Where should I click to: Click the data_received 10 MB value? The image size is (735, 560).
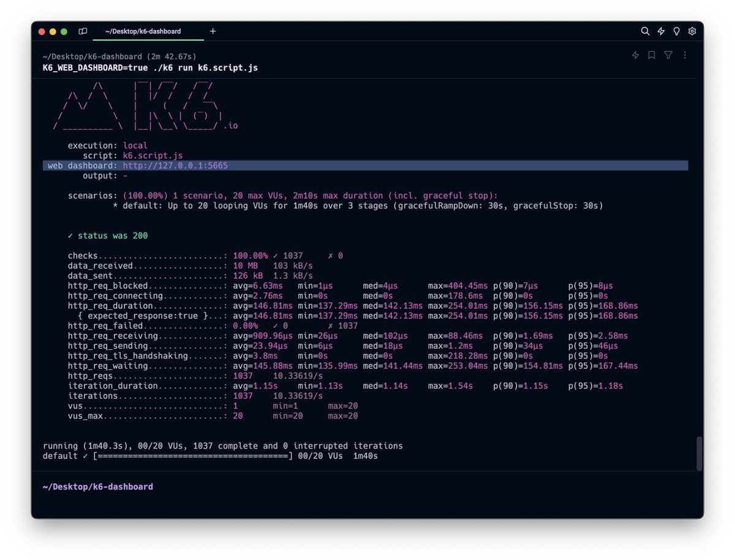tap(246, 266)
